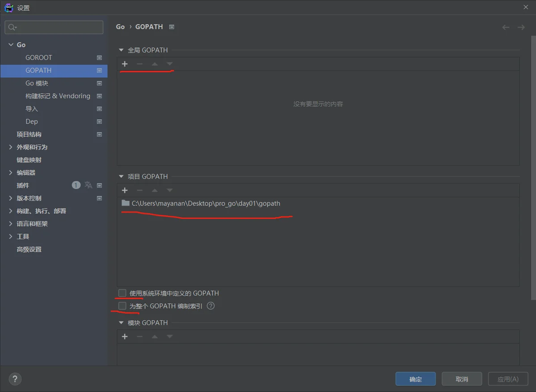Navigate back with the left arrow icon
Screen dimensions: 536x392
(506, 27)
